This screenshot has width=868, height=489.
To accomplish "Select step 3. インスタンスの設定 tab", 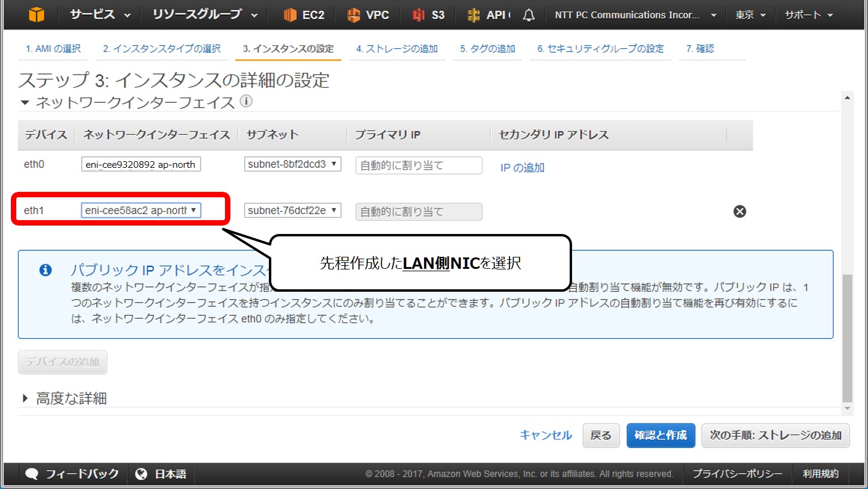I will click(x=288, y=49).
